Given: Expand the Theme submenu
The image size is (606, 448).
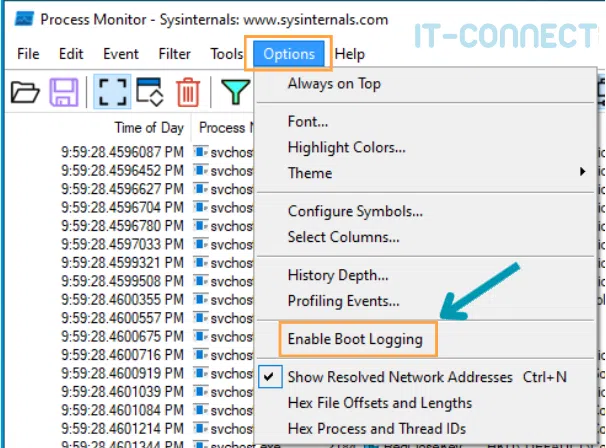Looking at the screenshot, I should point(425,173).
